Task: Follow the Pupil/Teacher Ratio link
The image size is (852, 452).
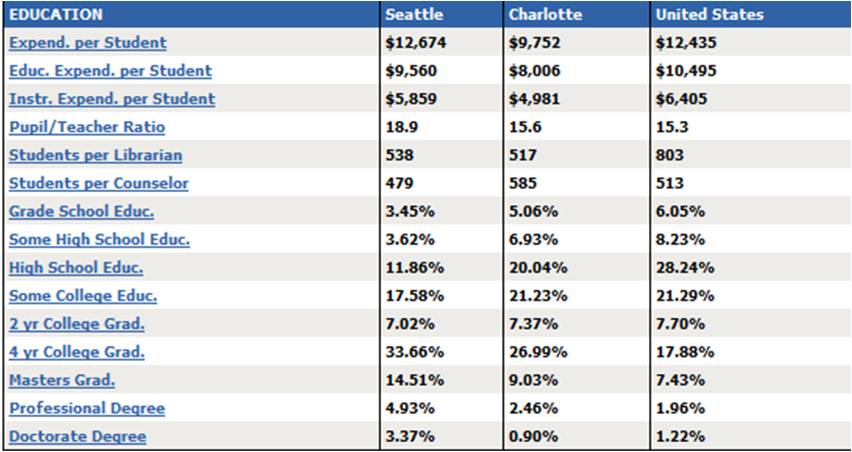Action: coord(87,127)
